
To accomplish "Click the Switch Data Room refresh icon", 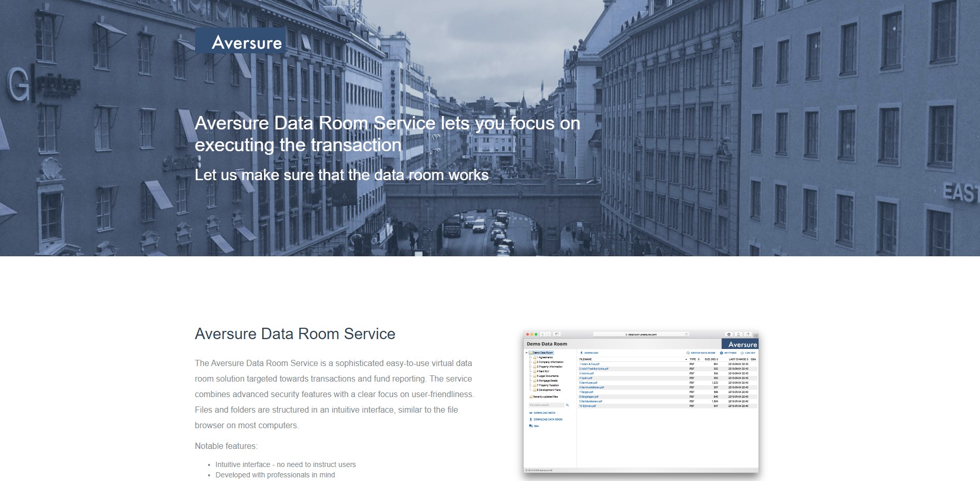I will point(687,353).
